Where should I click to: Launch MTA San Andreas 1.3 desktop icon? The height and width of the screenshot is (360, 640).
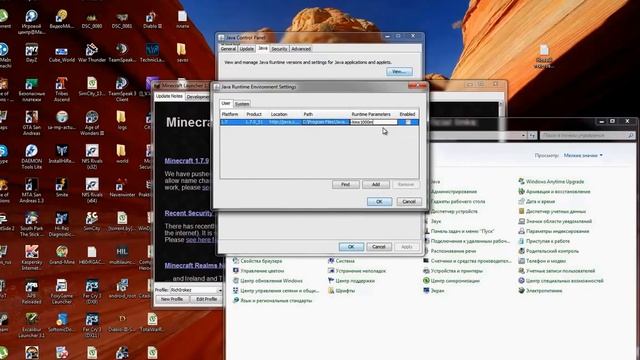pyautogui.click(x=32, y=190)
